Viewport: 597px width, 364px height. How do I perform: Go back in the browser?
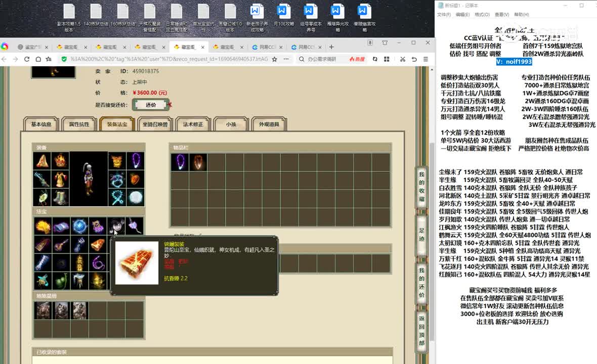pos(4,59)
